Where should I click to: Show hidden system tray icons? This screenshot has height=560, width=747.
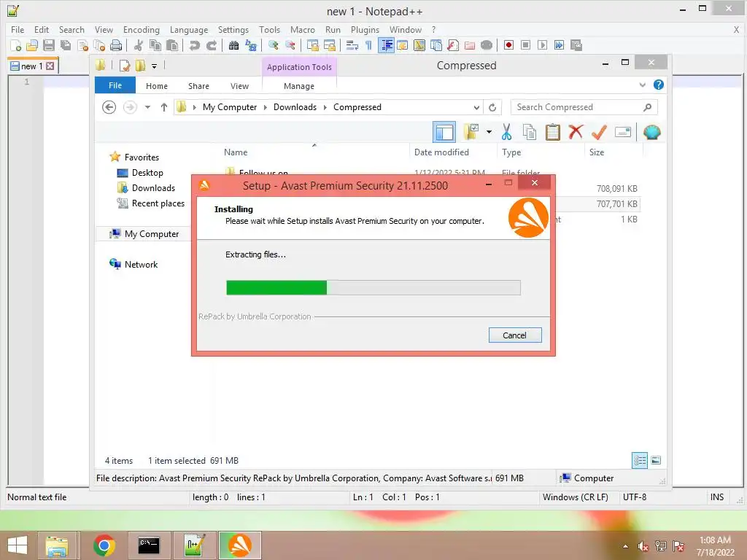point(625,546)
